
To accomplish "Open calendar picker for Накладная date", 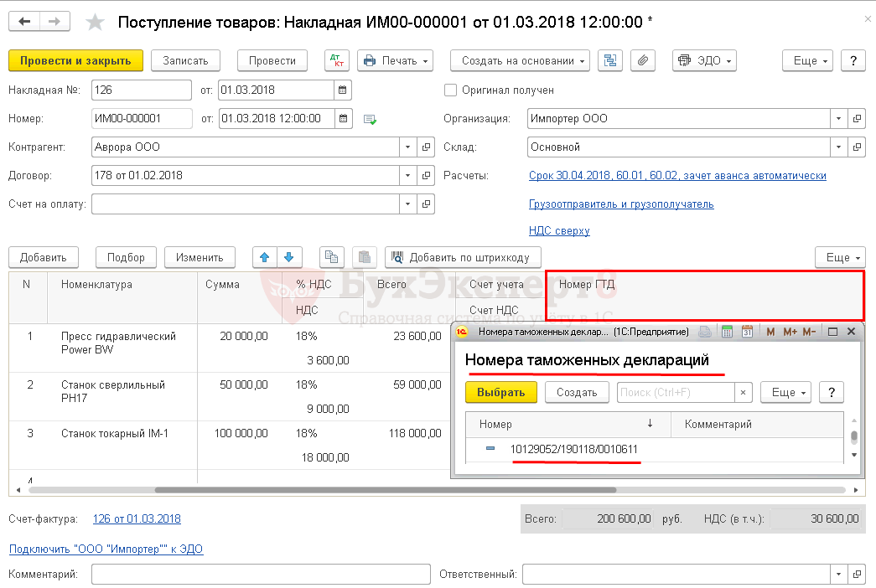I will (342, 90).
